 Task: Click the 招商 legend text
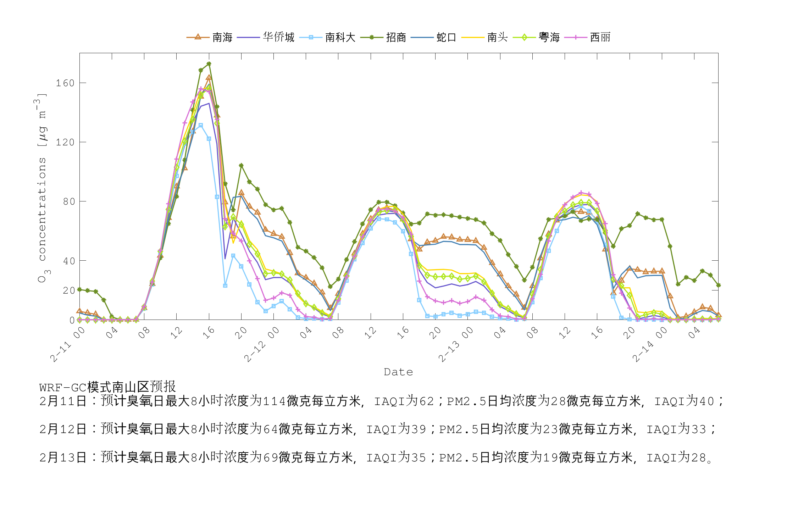(x=396, y=37)
